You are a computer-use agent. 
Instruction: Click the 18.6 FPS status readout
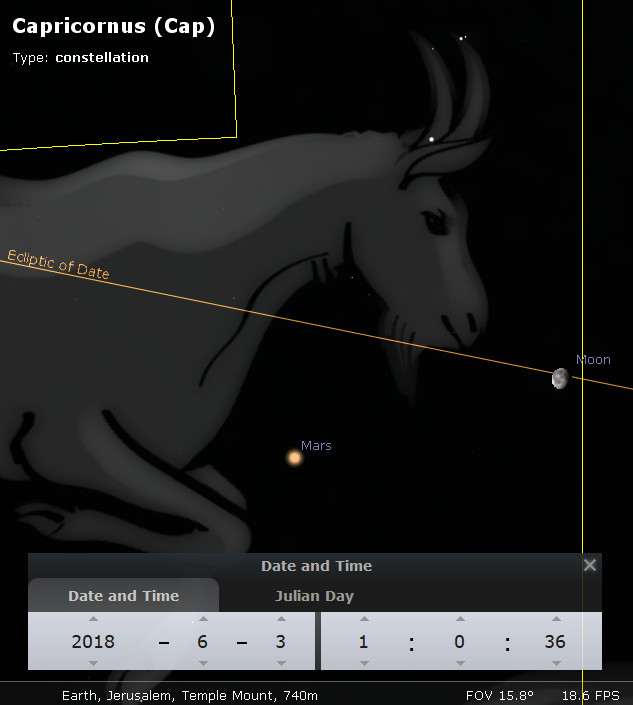click(591, 696)
